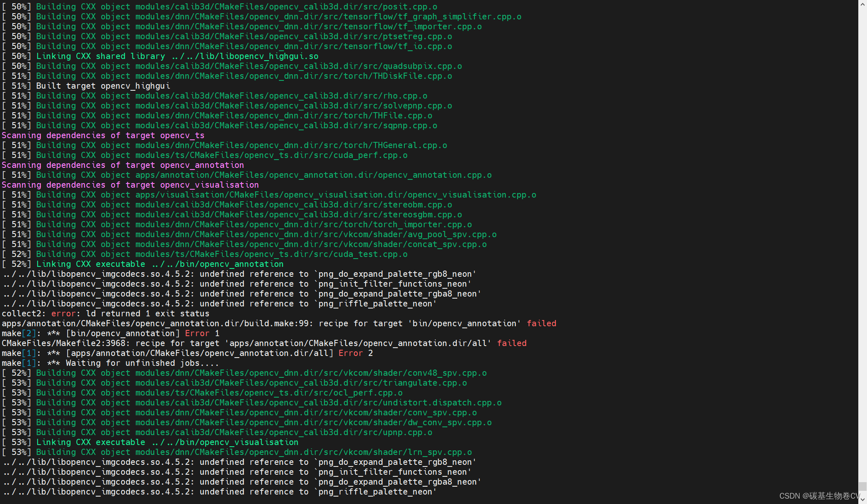Click the tf_importer.cpp.o build line
This screenshot has height=504, width=867.
click(x=242, y=26)
